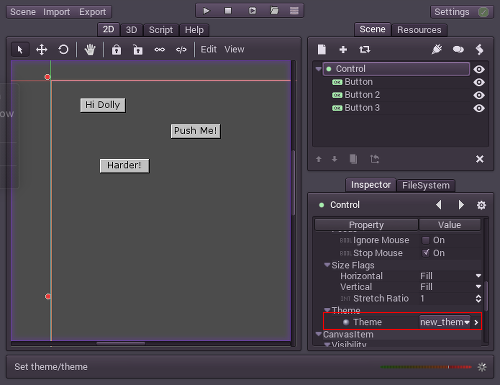Activate the Pan hand tool
Image resolution: width=500 pixels, height=385 pixels.
[90, 50]
